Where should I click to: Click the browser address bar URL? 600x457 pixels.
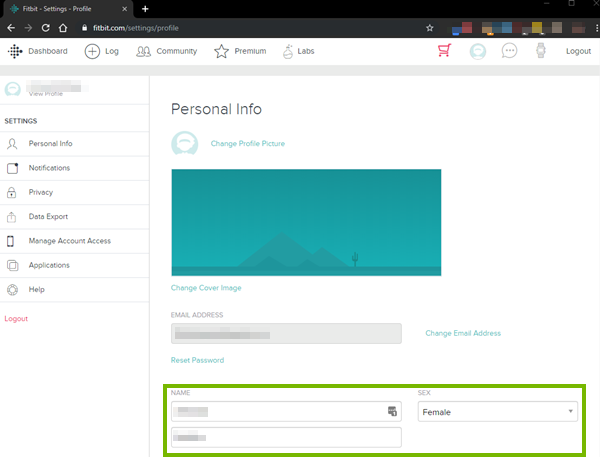click(135, 28)
